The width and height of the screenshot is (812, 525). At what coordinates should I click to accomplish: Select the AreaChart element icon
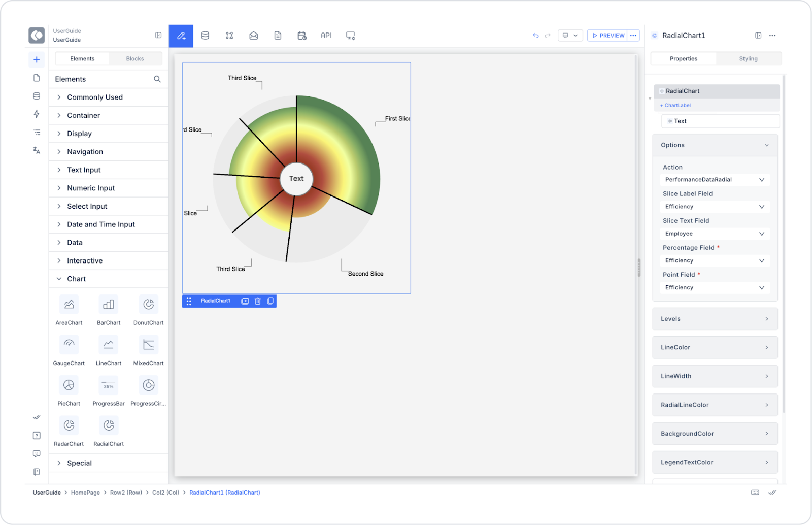tap(69, 305)
